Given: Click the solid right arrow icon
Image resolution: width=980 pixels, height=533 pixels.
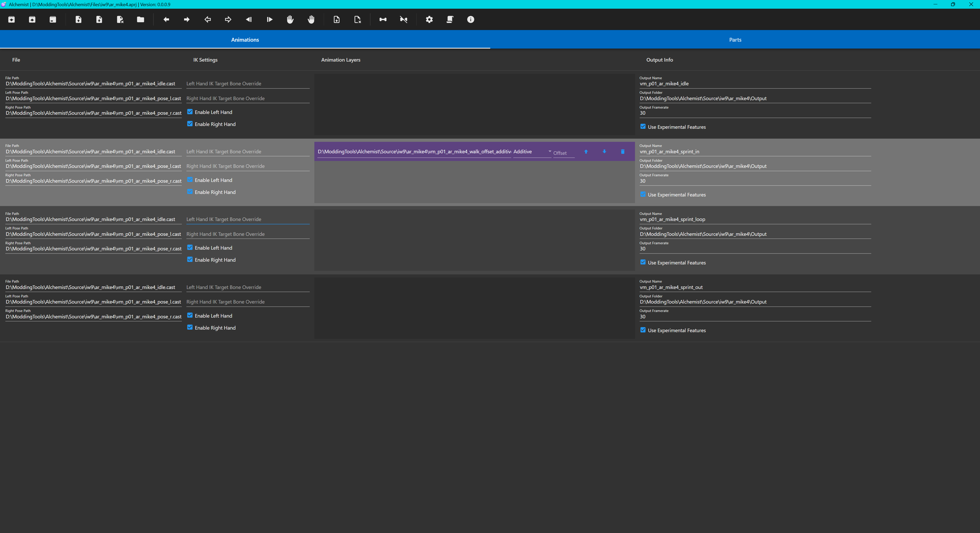Looking at the screenshot, I should click(x=187, y=19).
